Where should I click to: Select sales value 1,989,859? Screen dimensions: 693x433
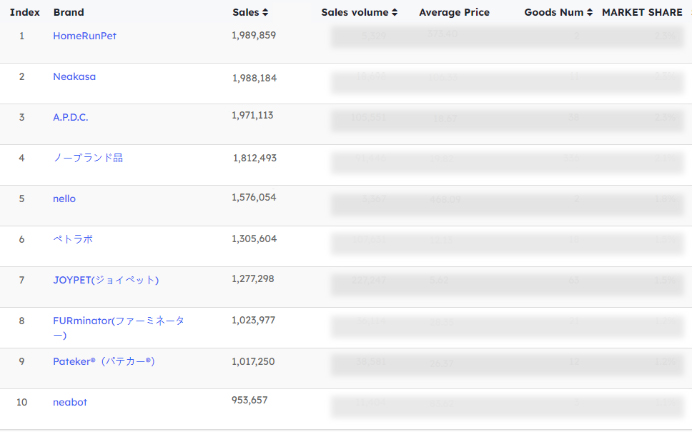pyautogui.click(x=254, y=35)
